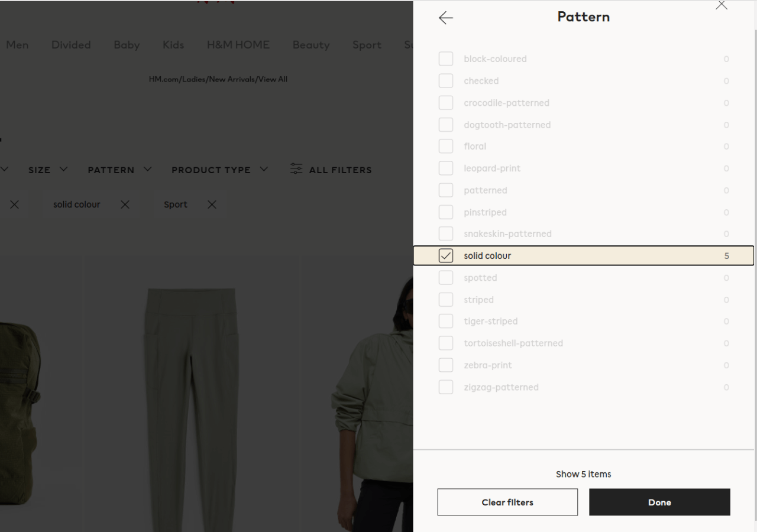
Task: Enable the striped pattern filter
Action: pyautogui.click(x=446, y=299)
